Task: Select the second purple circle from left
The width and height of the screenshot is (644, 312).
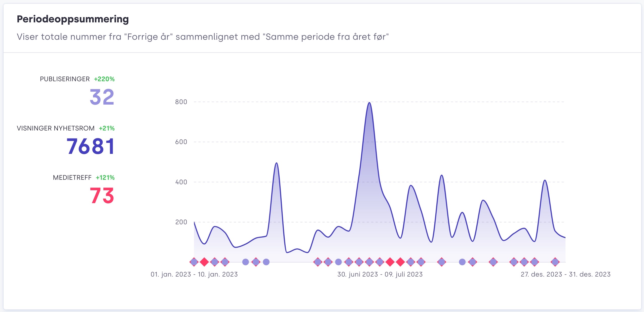Action: coord(266,262)
